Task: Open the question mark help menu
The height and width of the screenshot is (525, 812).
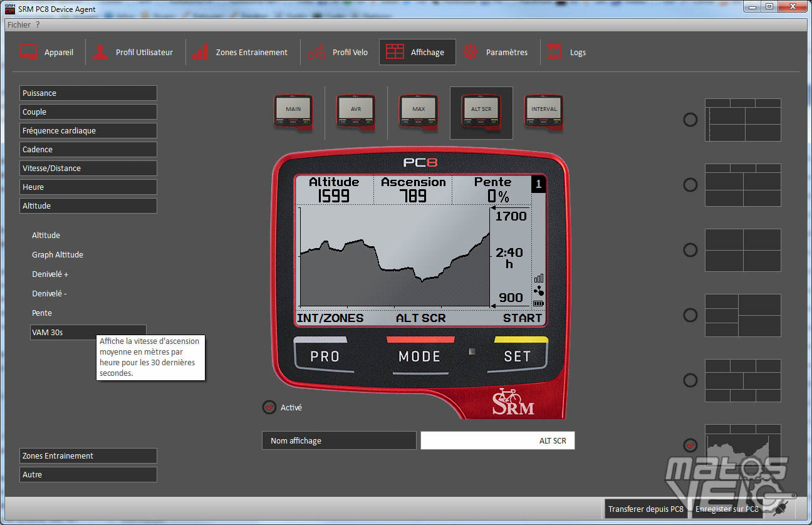Action: pyautogui.click(x=38, y=24)
